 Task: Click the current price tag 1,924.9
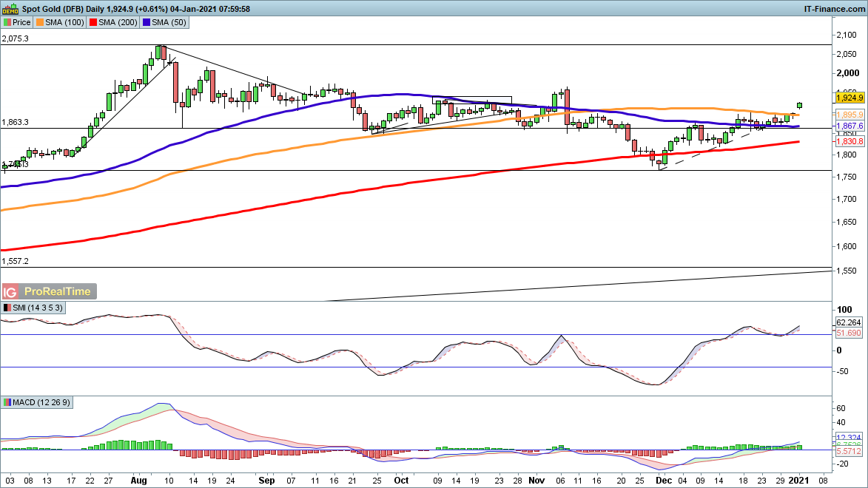pyautogui.click(x=850, y=98)
